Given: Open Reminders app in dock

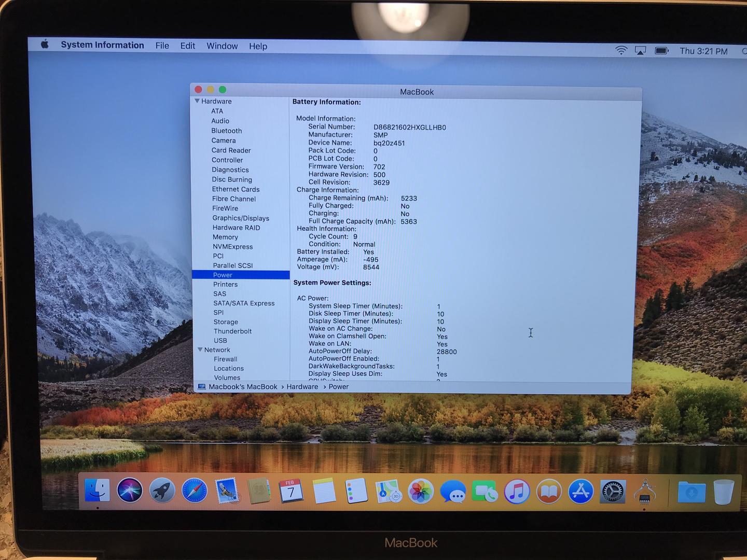Looking at the screenshot, I should pyautogui.click(x=356, y=491).
